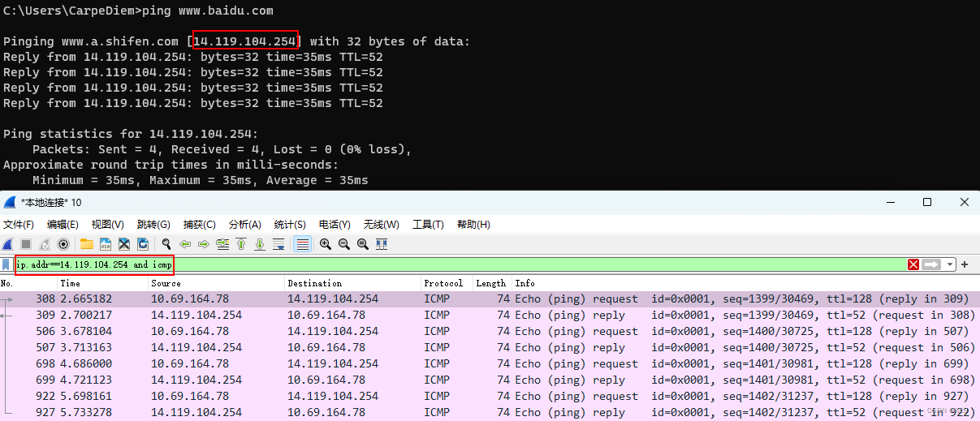This screenshot has width=980, height=421.
Task: Click time value 3.678104 in packet list
Action: [86, 332]
